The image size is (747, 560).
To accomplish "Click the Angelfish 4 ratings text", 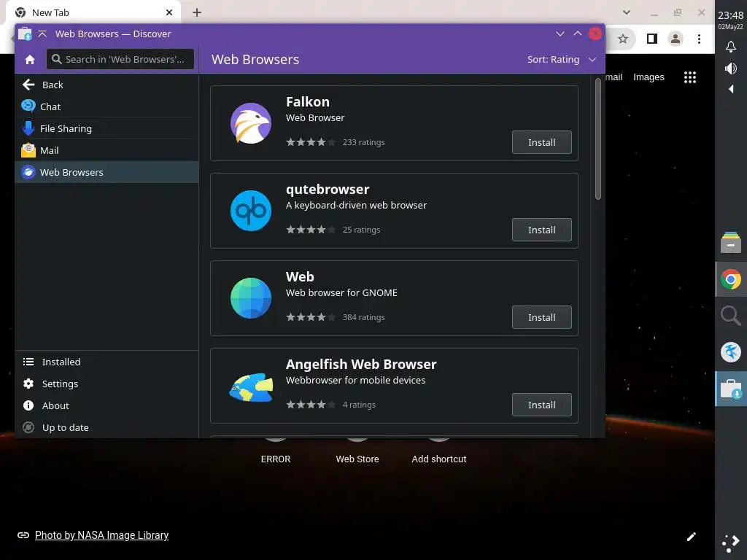I will 359,405.
